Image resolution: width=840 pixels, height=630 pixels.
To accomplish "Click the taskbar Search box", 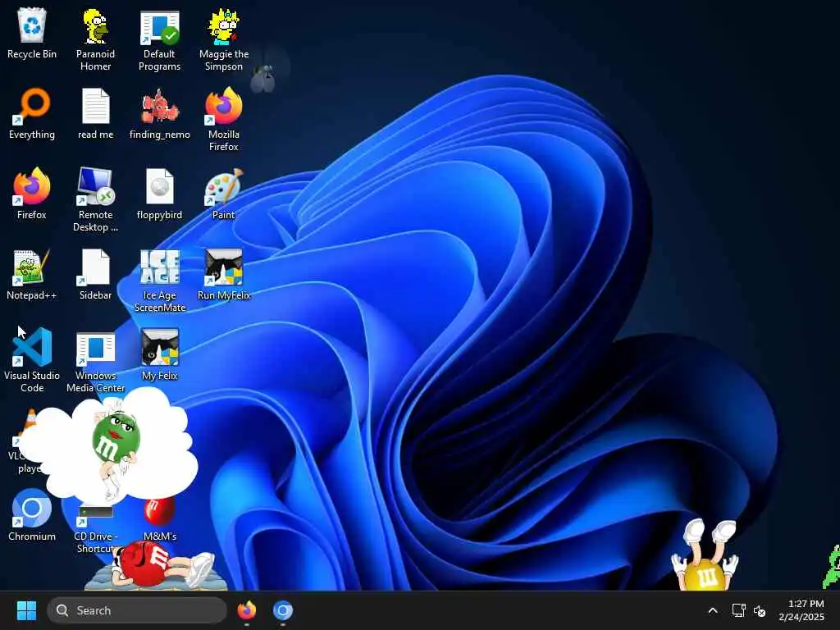I will tap(137, 610).
